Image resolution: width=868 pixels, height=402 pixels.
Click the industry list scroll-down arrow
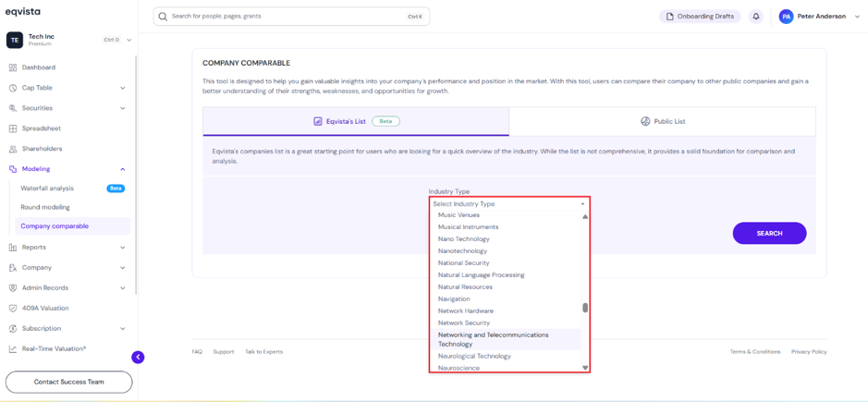pyautogui.click(x=585, y=368)
